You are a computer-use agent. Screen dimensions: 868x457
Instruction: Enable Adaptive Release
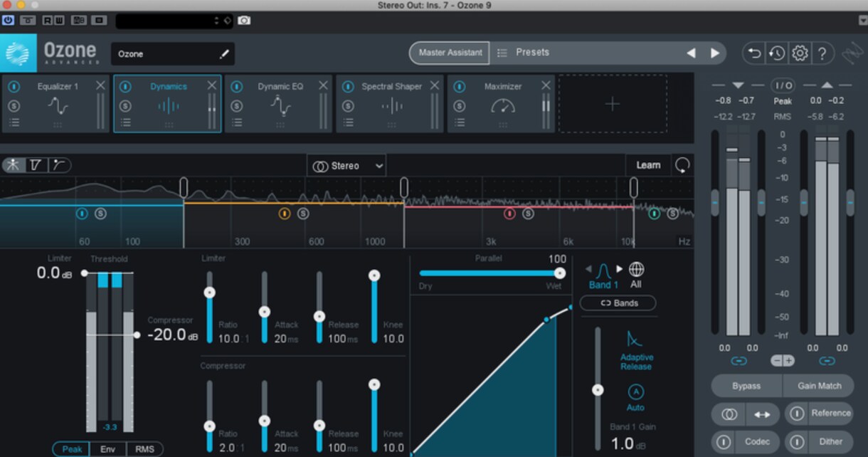click(635, 350)
